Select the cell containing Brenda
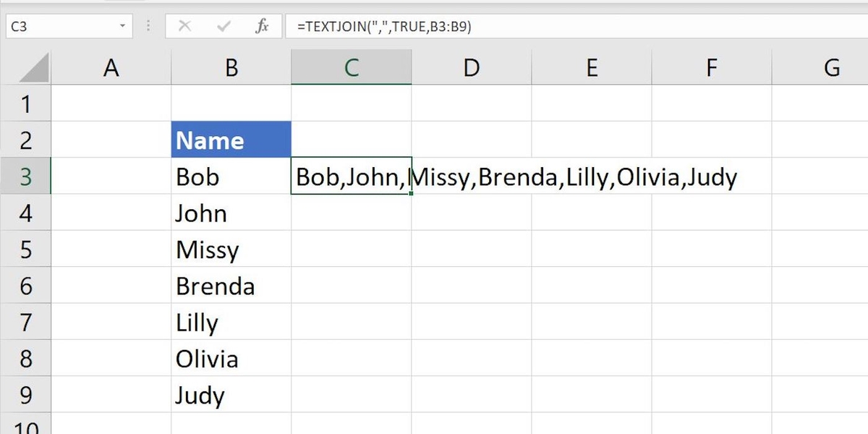 pos(231,286)
